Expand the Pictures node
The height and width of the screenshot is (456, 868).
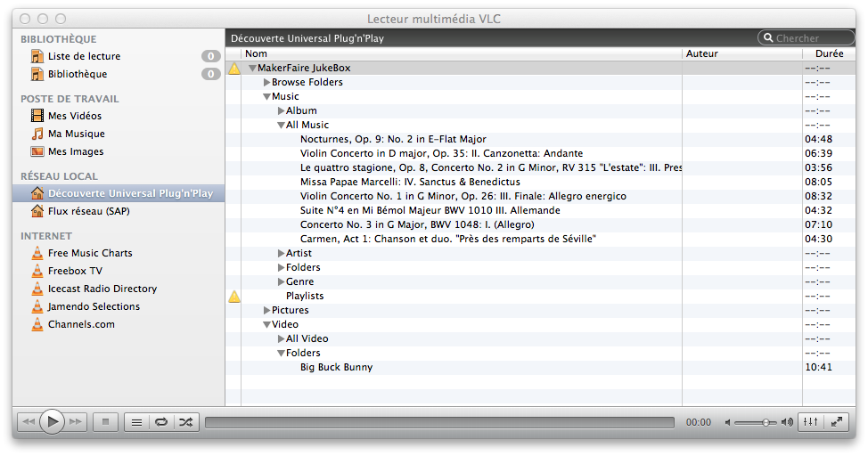[266, 311]
